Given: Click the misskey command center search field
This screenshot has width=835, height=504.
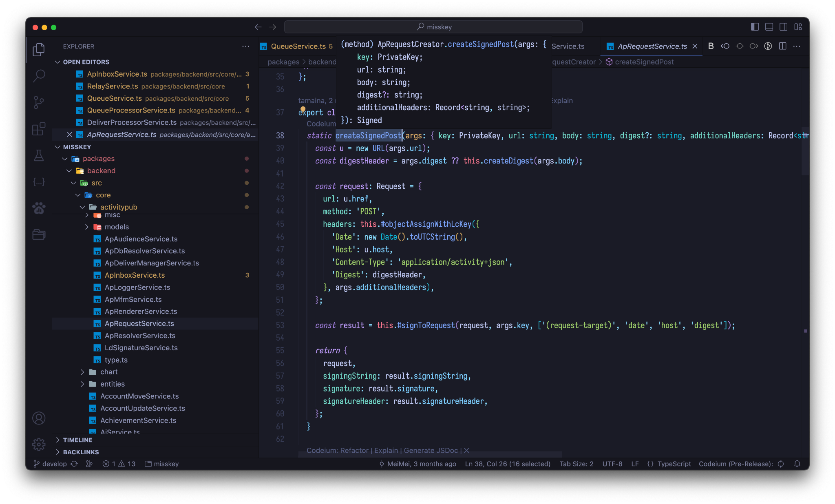Looking at the screenshot, I should [x=433, y=27].
